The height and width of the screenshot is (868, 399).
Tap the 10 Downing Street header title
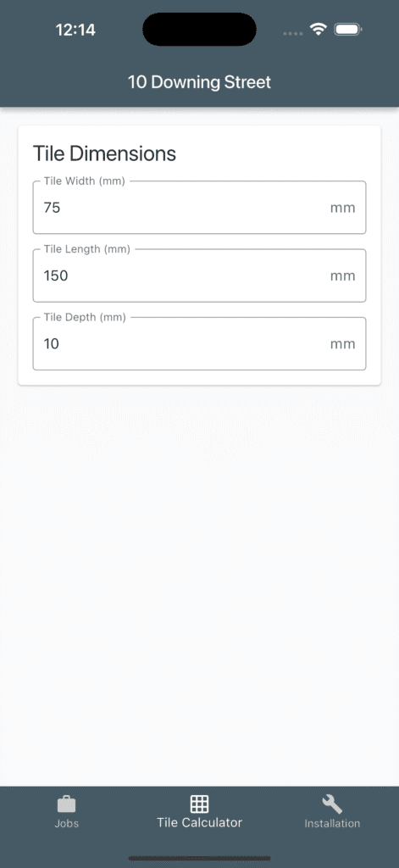(x=199, y=82)
